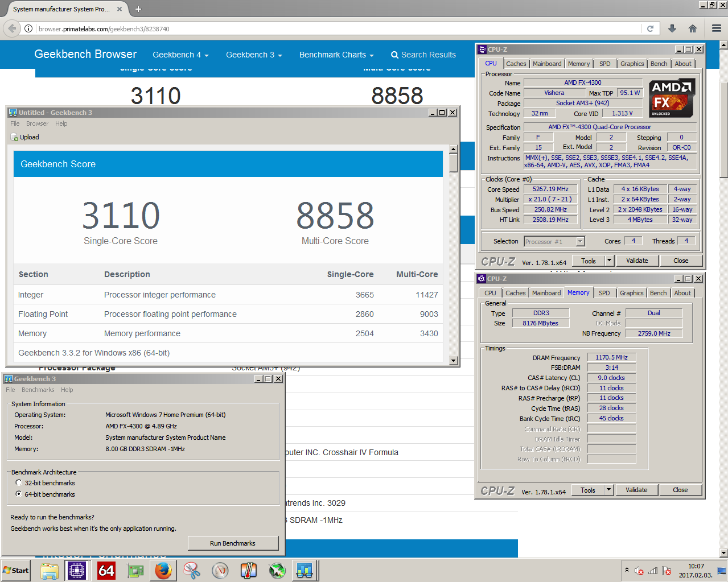Open Mainboard tab in top CPU-Z window

tap(547, 64)
